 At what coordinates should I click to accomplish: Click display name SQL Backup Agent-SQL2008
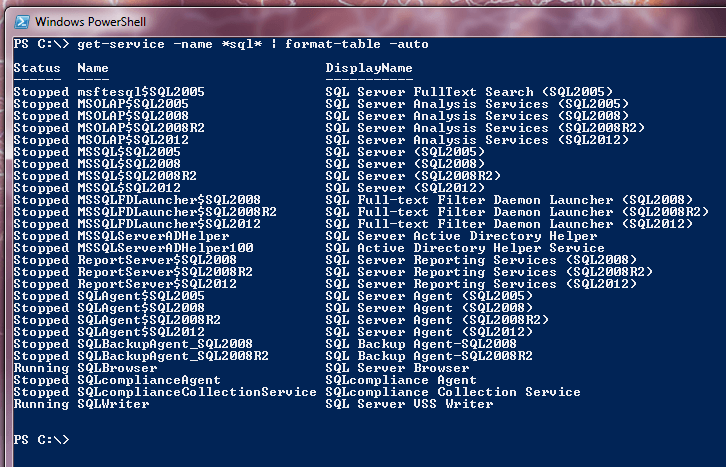coord(421,345)
